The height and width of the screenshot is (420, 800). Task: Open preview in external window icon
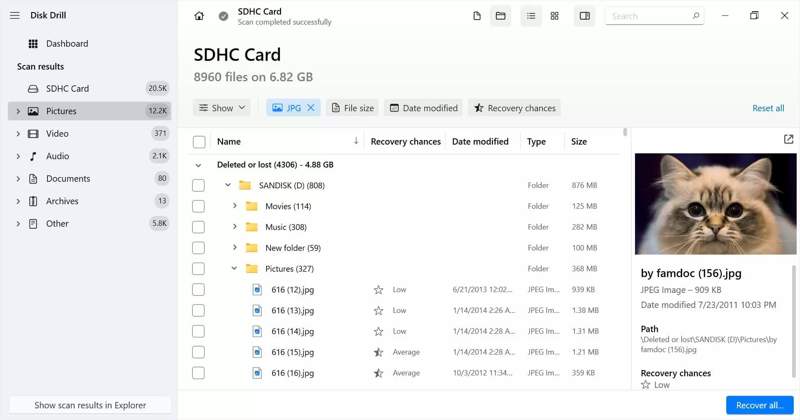pos(789,139)
